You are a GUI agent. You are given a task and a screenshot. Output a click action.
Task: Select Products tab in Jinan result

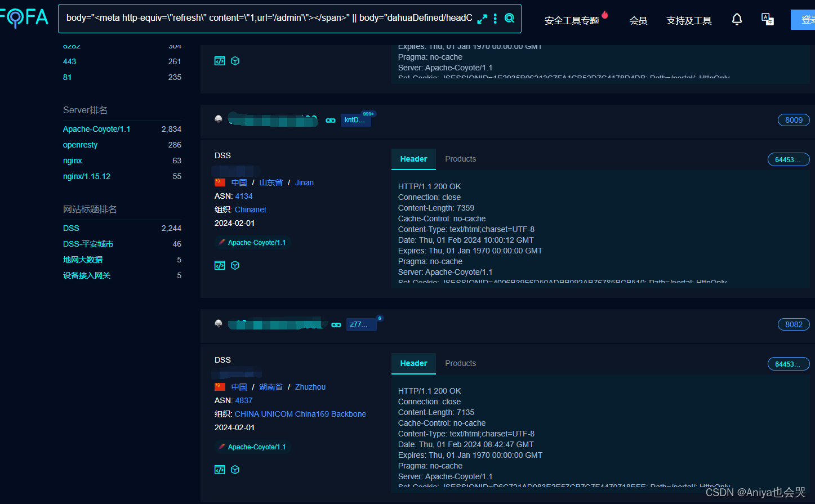[460, 159]
